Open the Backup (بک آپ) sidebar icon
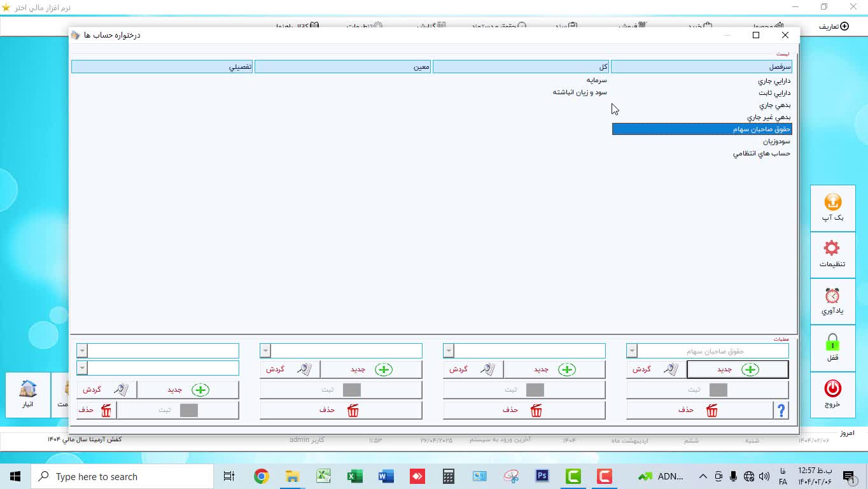Viewport: 868px width, 489px height. tap(832, 208)
